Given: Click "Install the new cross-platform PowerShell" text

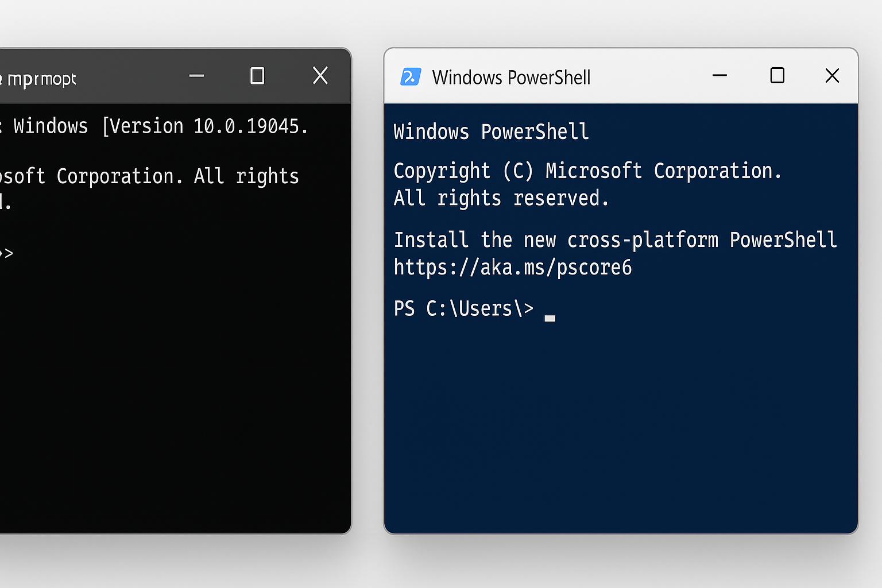Looking at the screenshot, I should (615, 239).
